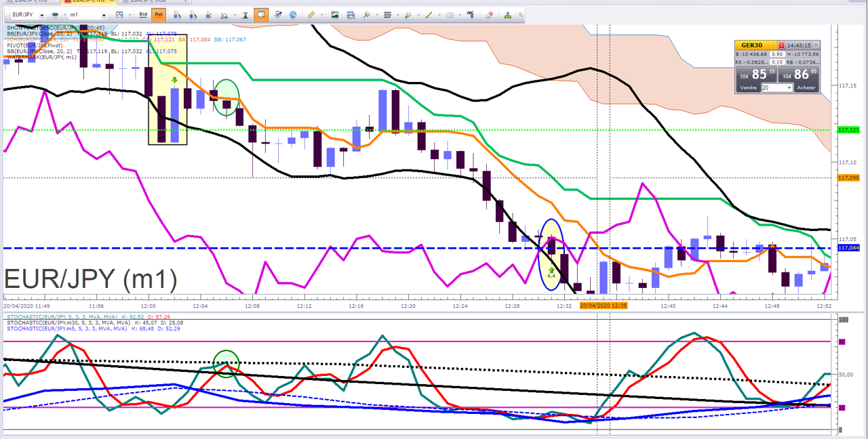868x439 pixels.
Task: Open the quantity 20 combo box
Action: click(777, 87)
